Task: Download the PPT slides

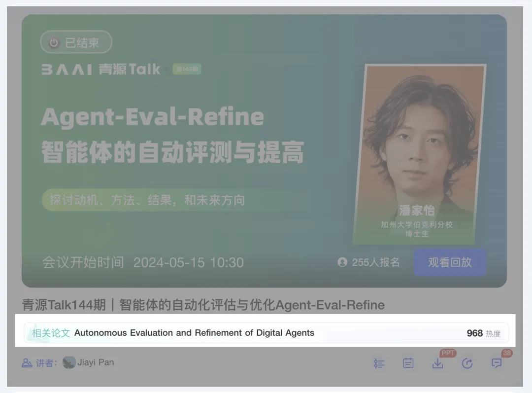Action: pyautogui.click(x=437, y=363)
